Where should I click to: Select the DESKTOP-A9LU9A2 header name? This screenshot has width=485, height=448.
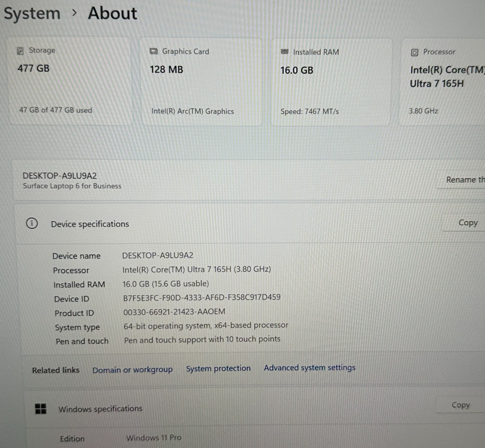point(60,176)
